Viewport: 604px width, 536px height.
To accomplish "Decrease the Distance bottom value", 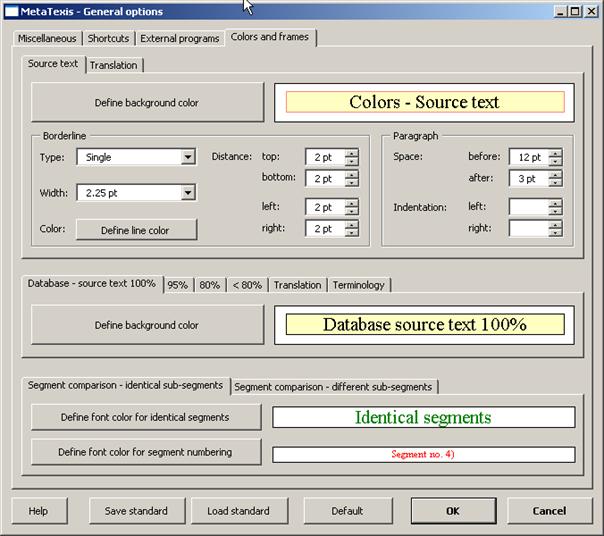I will [352, 183].
